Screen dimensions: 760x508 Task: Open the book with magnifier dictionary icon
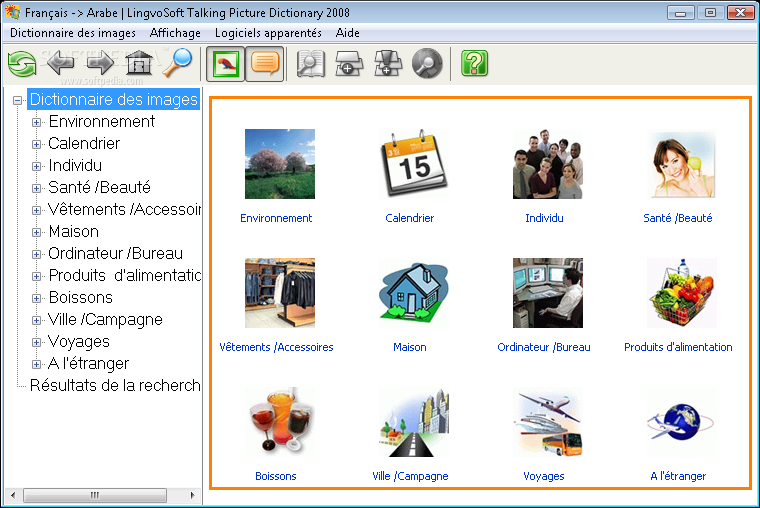tap(311, 64)
